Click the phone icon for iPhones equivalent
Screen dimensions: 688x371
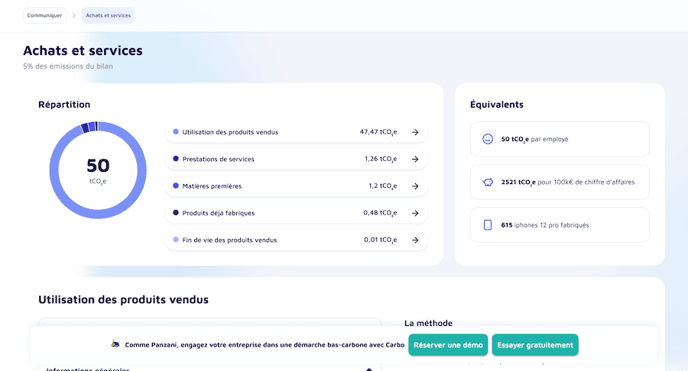coord(487,225)
